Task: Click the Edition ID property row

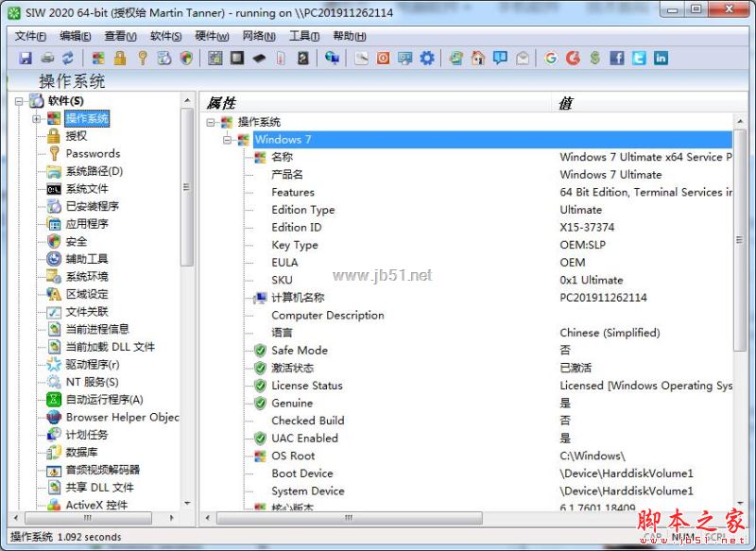Action: 490,228
